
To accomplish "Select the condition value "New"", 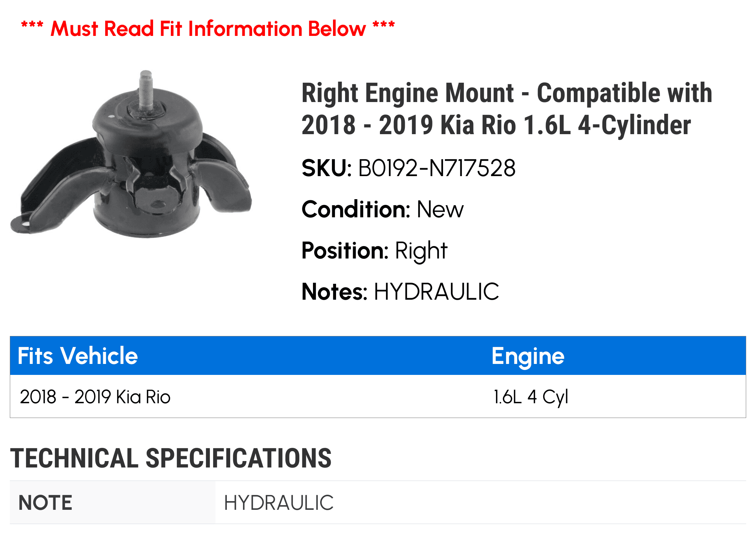I will [x=440, y=209].
